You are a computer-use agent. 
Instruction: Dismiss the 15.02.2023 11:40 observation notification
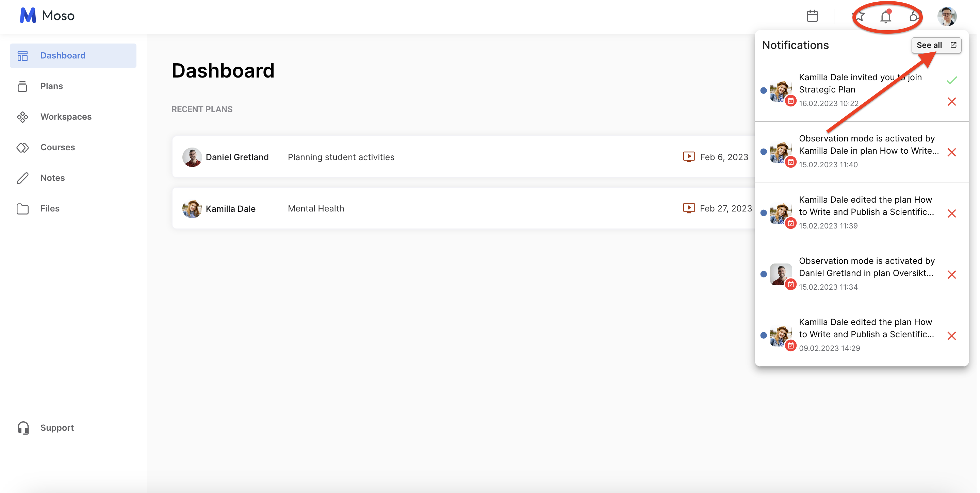tap(951, 152)
